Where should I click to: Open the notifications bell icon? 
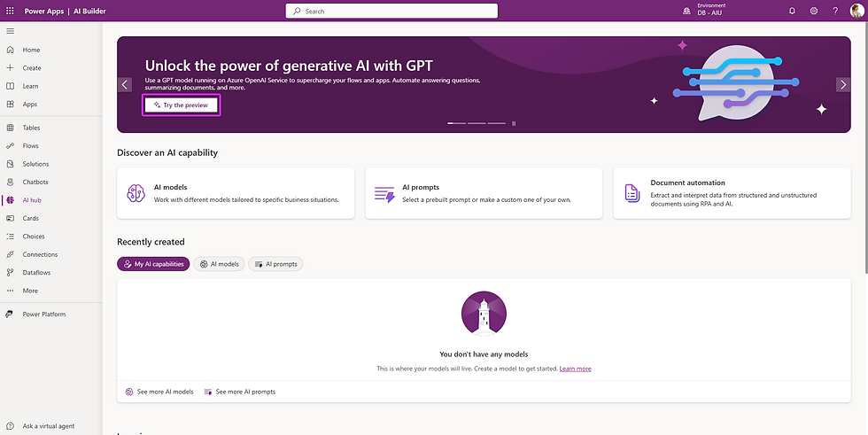click(792, 11)
